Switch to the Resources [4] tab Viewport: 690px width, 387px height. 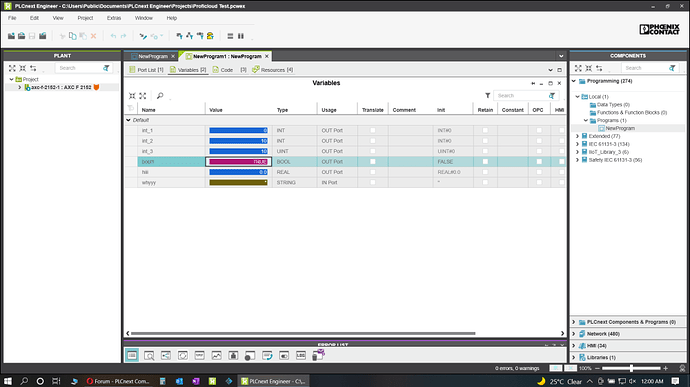click(x=272, y=70)
